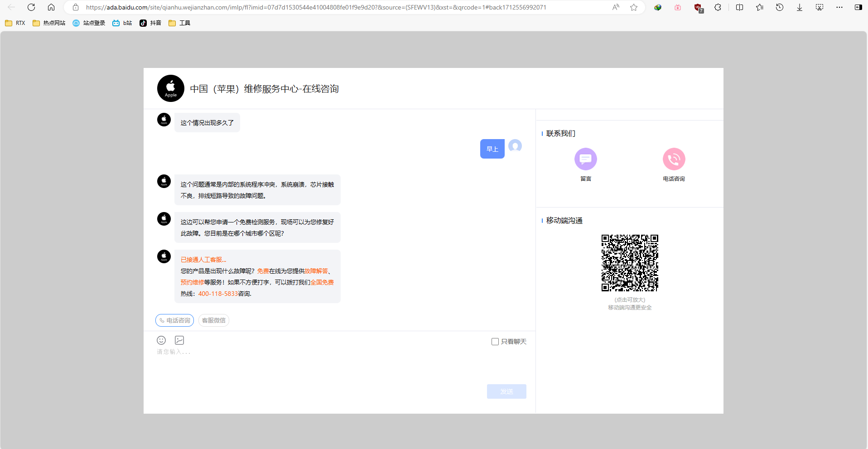Click the 客服微信 quick reply button
Screen dimensions: 868x449
click(214, 320)
